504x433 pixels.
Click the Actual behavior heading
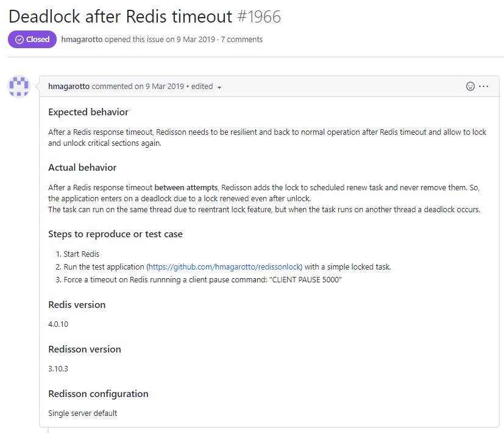click(82, 168)
